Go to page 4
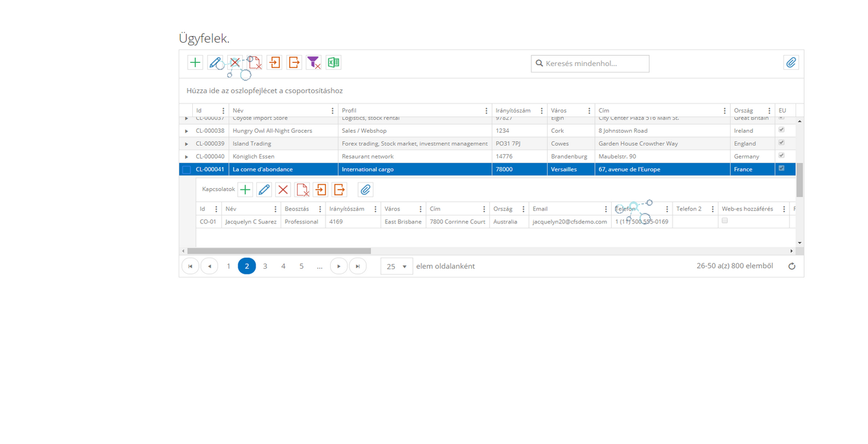The height and width of the screenshot is (444, 868). tap(283, 266)
